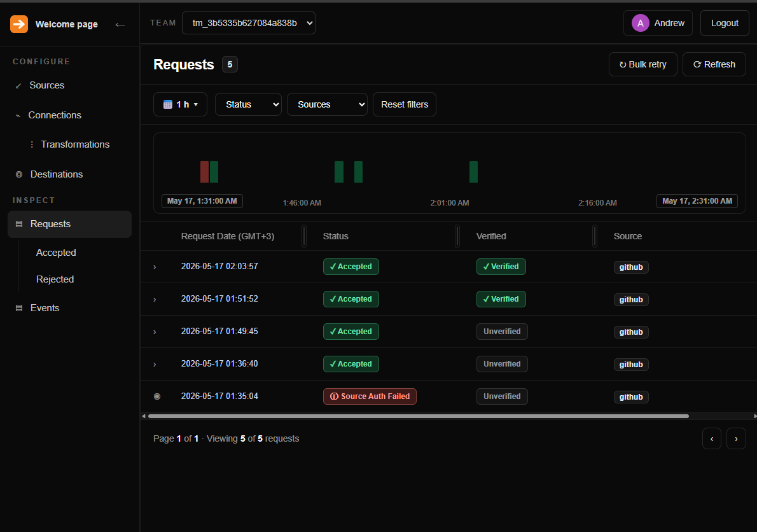Click the Bulk retry button

point(642,64)
